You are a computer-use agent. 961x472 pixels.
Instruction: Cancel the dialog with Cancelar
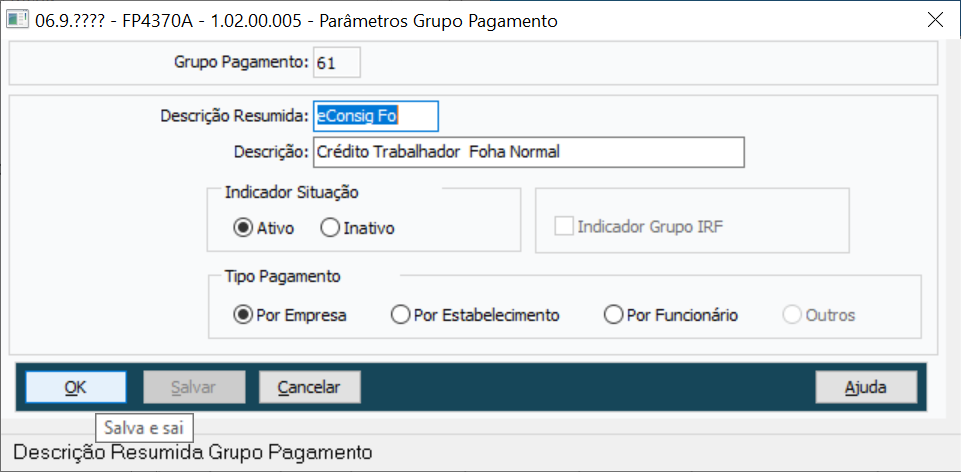pyautogui.click(x=309, y=387)
